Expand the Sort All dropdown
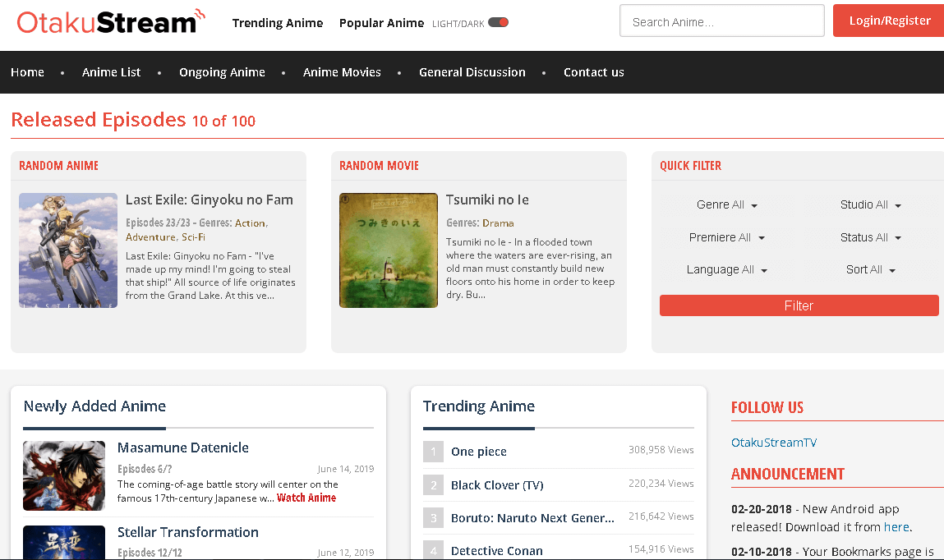Viewport: 944px width, 560px height. click(871, 269)
